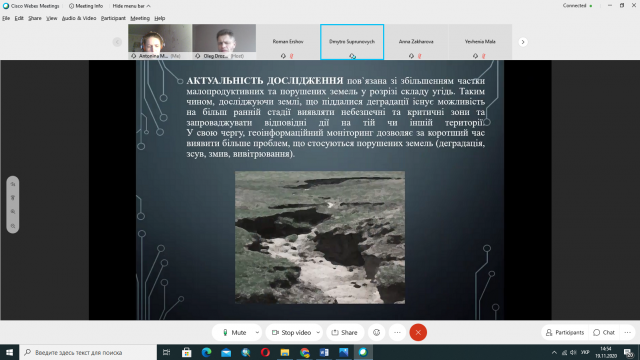Click muted mic icon on Anna Zakharova tile
Image resolution: width=640 pixels, height=360 pixels.
pyautogui.click(x=420, y=56)
